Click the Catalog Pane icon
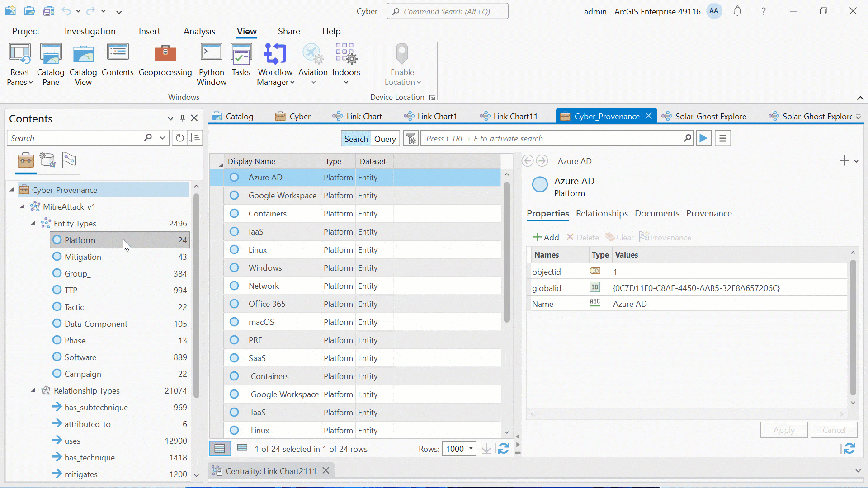The width and height of the screenshot is (868, 488). coord(51,54)
